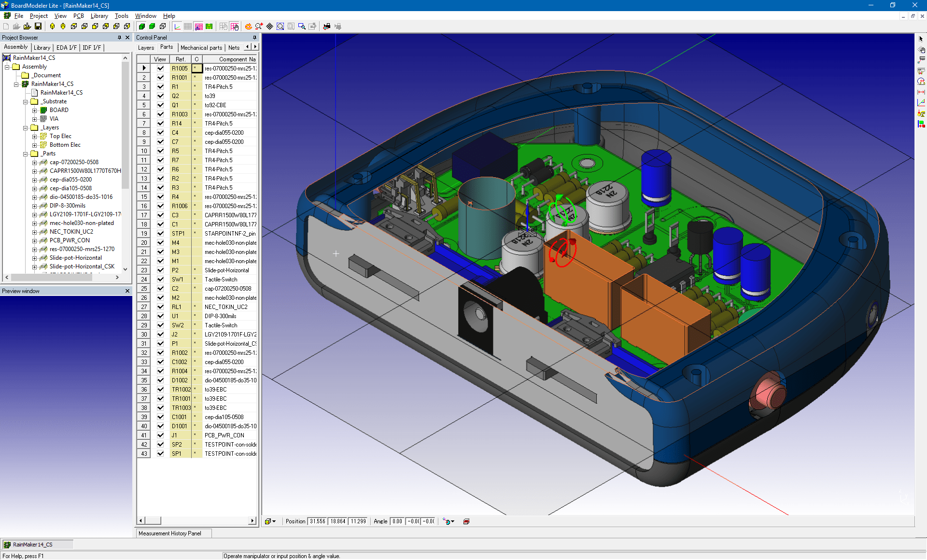Collapse the _Substrate folder node
Image resolution: width=927 pixels, height=560 pixels.
pyautogui.click(x=26, y=101)
